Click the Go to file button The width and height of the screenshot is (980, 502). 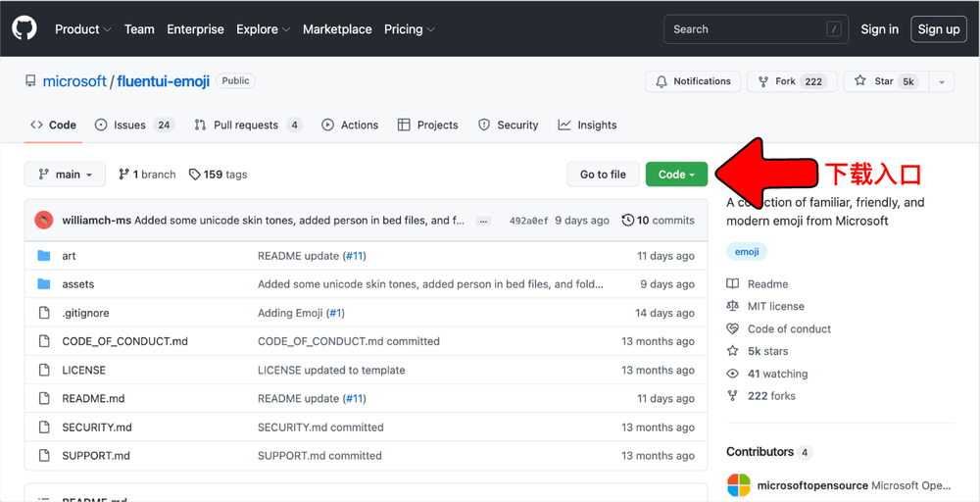pos(603,175)
